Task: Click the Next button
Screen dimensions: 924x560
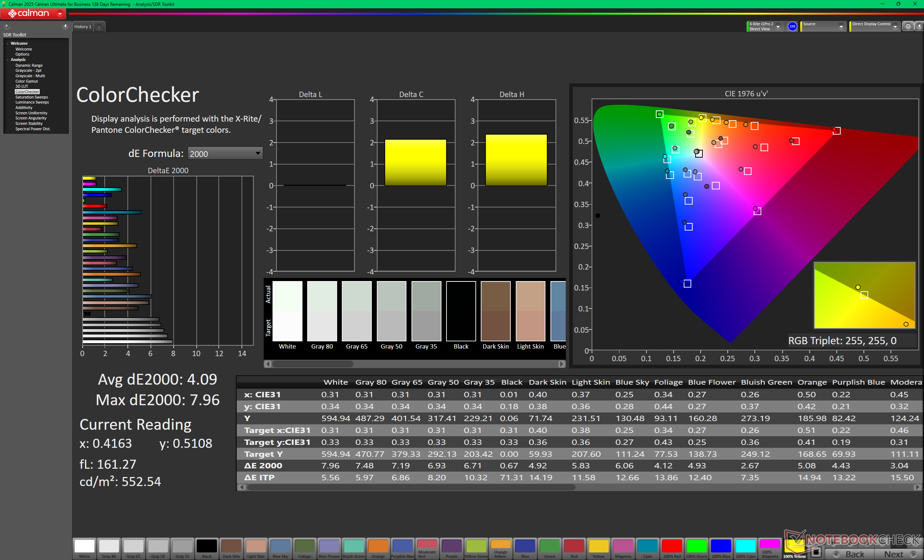Action: 898,554
